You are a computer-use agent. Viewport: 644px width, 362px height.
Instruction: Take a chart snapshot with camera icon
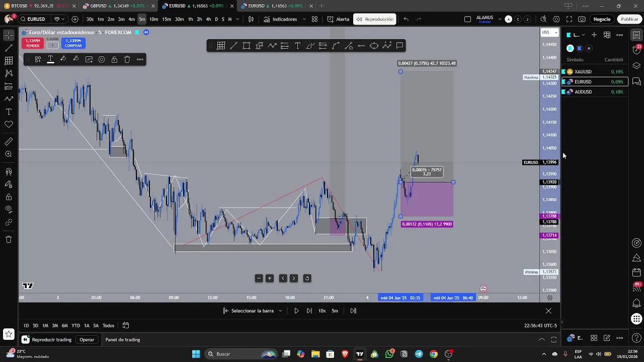pos(582,19)
